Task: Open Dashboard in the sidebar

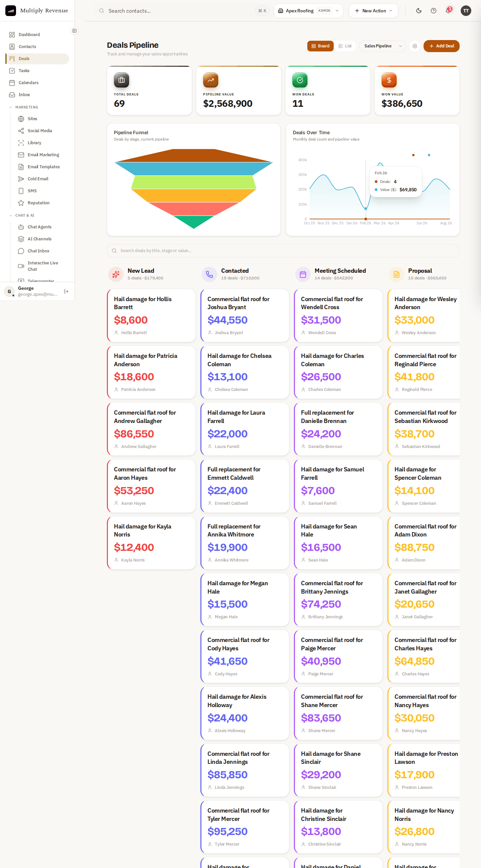Action: (37, 35)
